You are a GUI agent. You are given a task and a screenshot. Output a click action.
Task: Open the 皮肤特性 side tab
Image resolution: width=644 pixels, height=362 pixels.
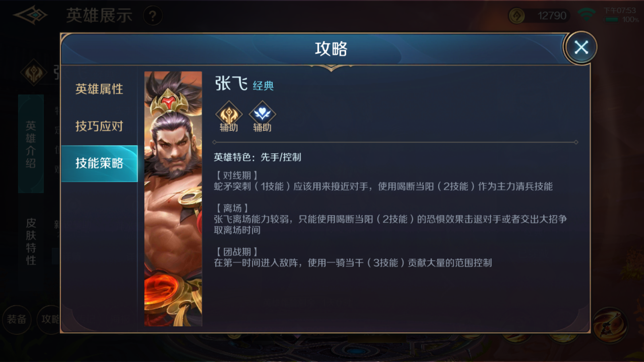[31, 241]
